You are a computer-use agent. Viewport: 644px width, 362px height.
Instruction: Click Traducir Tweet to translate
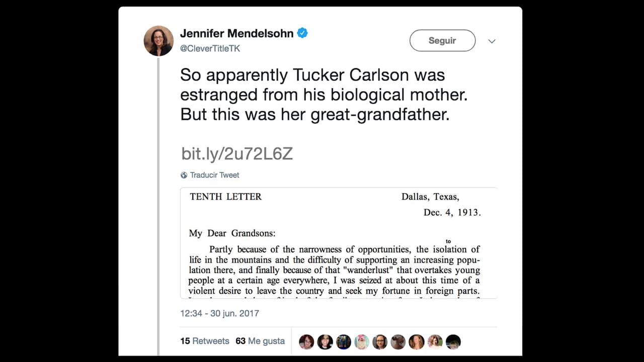point(214,175)
